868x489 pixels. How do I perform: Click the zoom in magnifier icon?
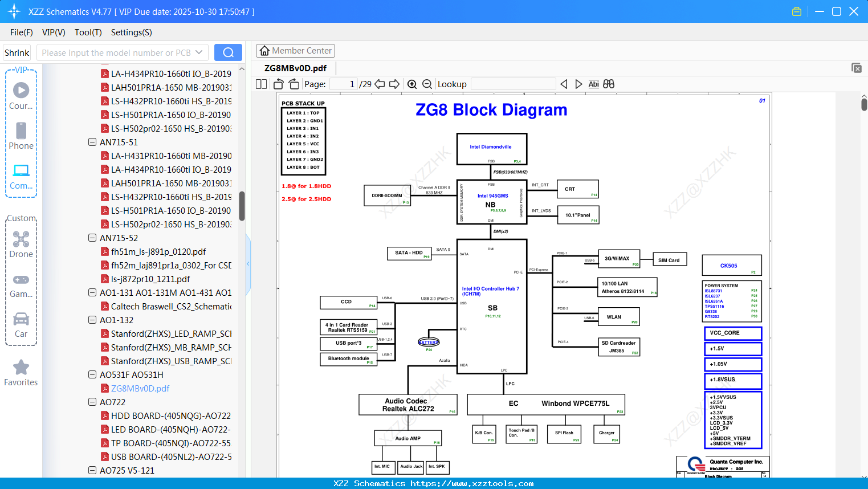[x=412, y=84]
